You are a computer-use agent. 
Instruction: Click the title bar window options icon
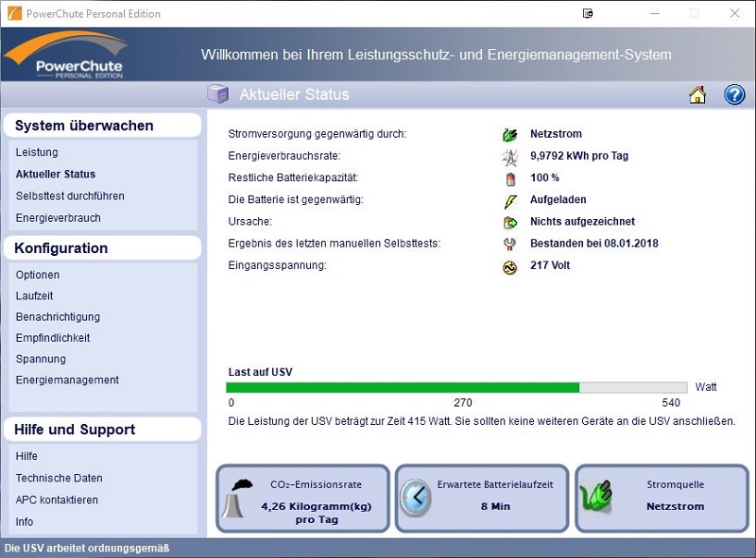tap(588, 13)
